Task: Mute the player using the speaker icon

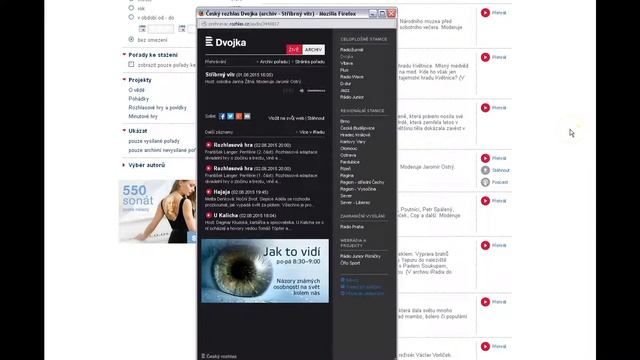Action: coord(302,91)
